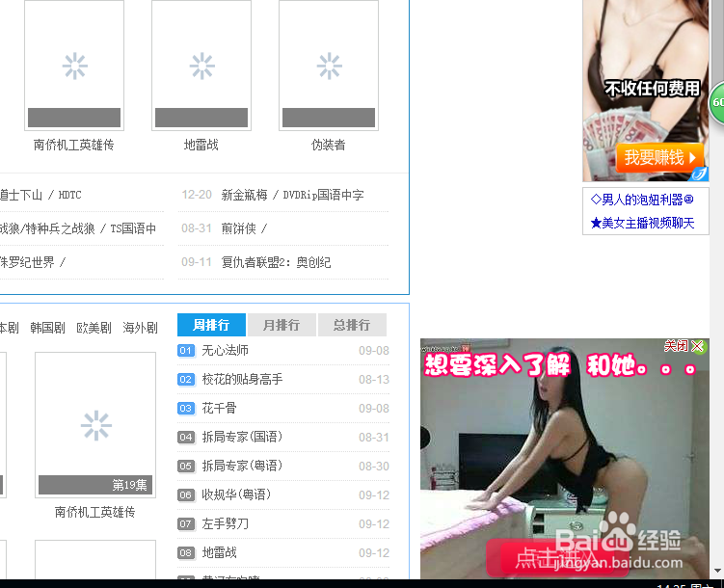The width and height of the screenshot is (724, 588).
Task: Click the 伪装者 poster thumbnail
Action: pyautogui.click(x=329, y=66)
